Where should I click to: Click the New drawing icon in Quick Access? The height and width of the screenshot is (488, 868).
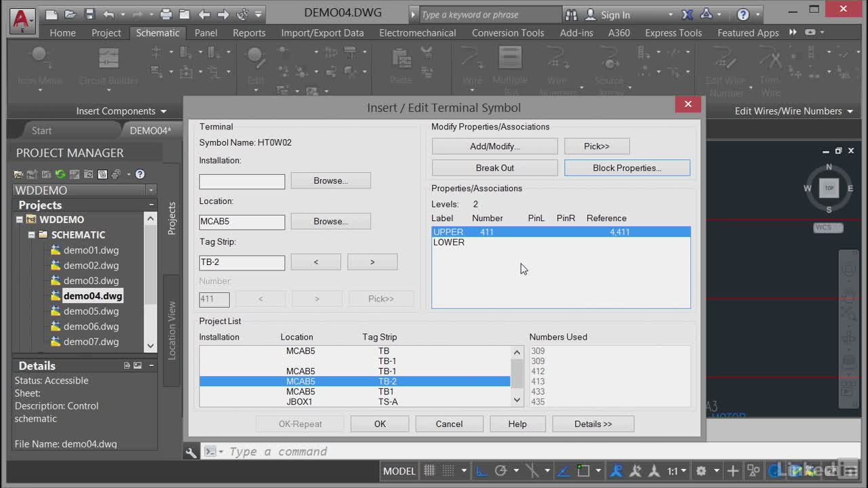pos(52,14)
